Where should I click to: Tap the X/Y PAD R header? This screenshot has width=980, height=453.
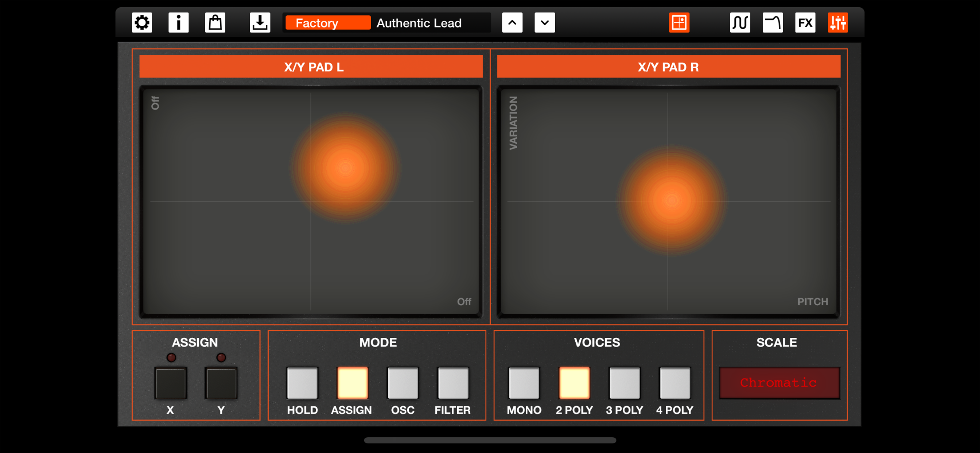click(668, 67)
